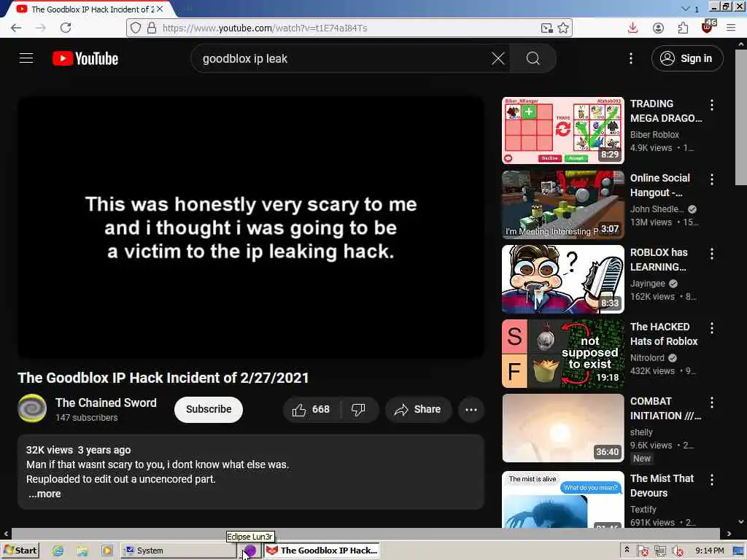Open options for The Mist That Devours
Viewport: 747px width, 560px height.
tap(712, 480)
